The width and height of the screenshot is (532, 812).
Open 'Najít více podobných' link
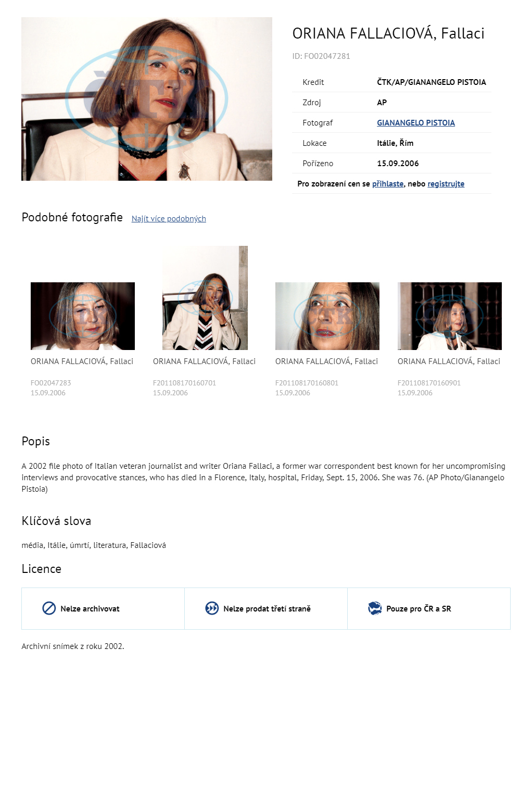pos(169,219)
